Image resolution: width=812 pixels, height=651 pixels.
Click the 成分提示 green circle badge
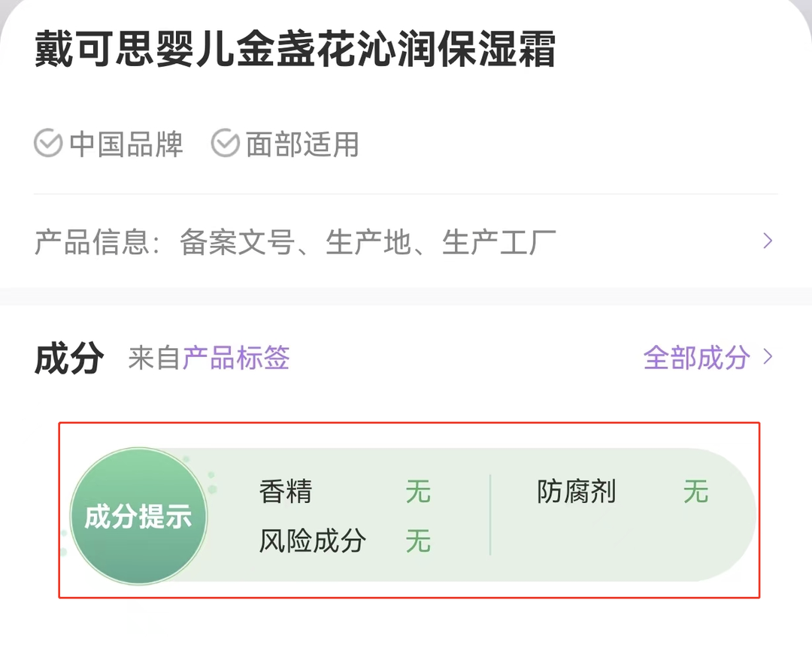point(139,516)
